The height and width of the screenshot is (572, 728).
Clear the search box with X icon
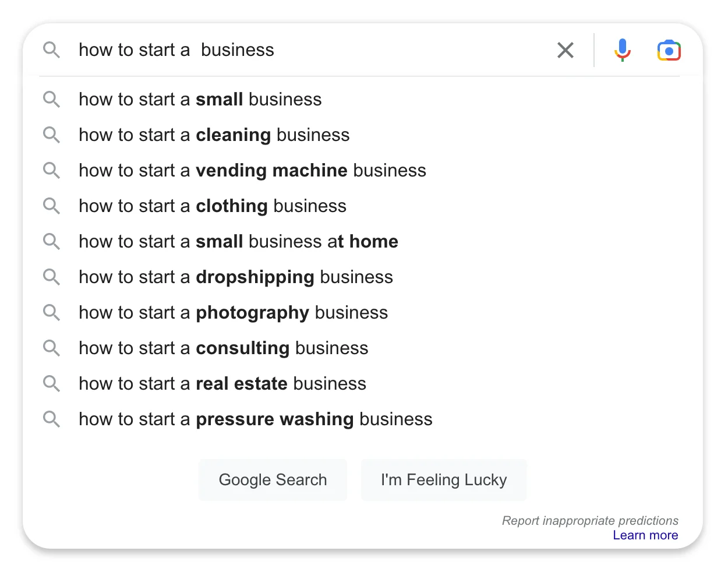coord(565,50)
